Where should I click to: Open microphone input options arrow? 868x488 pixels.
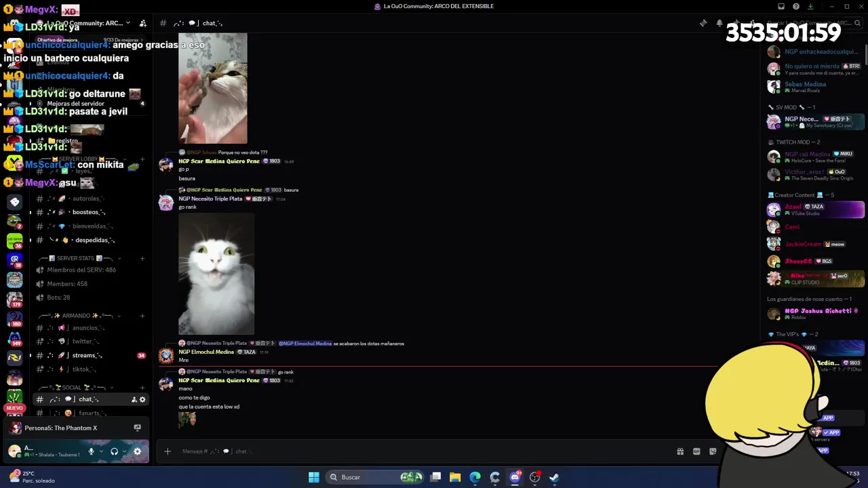pos(101,451)
